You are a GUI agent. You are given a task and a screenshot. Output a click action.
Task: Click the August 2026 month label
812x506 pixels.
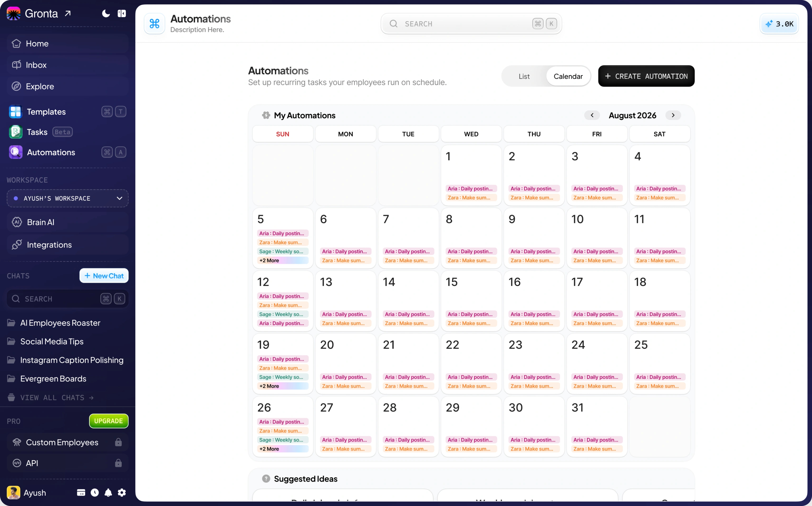coord(633,115)
